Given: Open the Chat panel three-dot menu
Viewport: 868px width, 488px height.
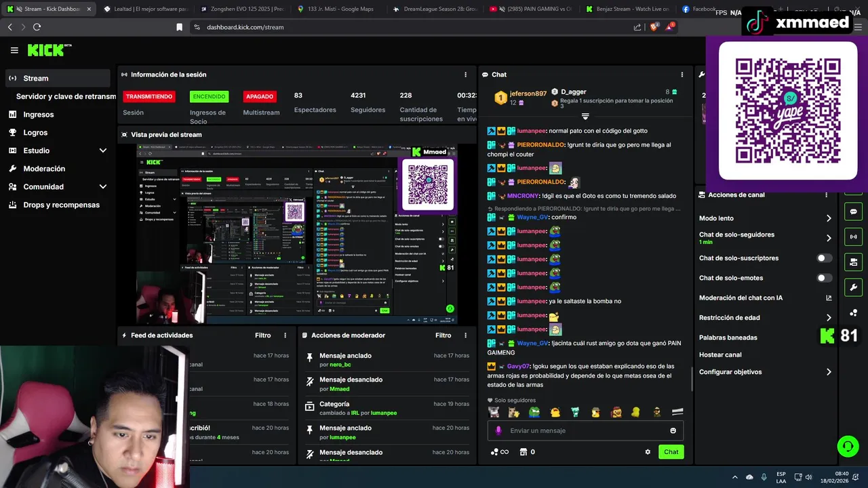Looking at the screenshot, I should click(x=682, y=75).
